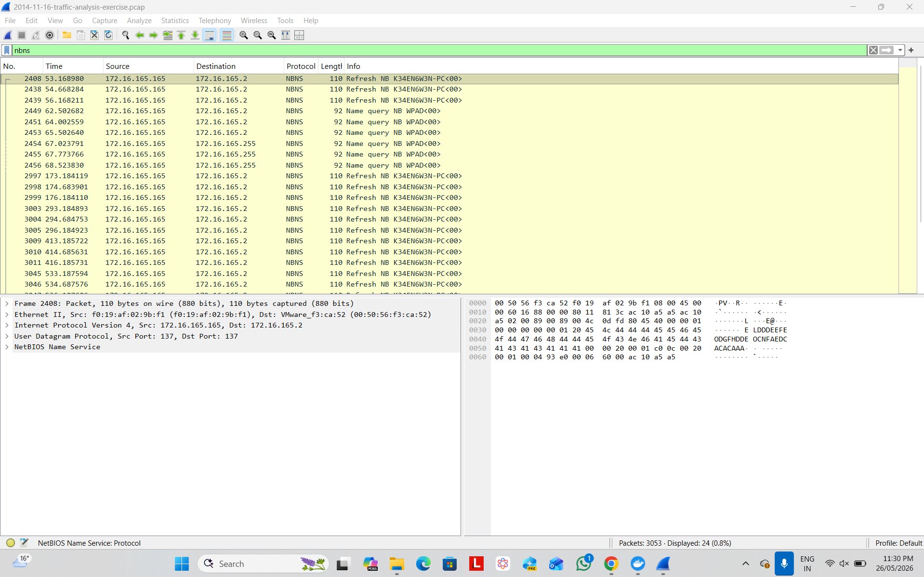
Task: Open WhatsApp from the taskbar
Action: click(584, 564)
